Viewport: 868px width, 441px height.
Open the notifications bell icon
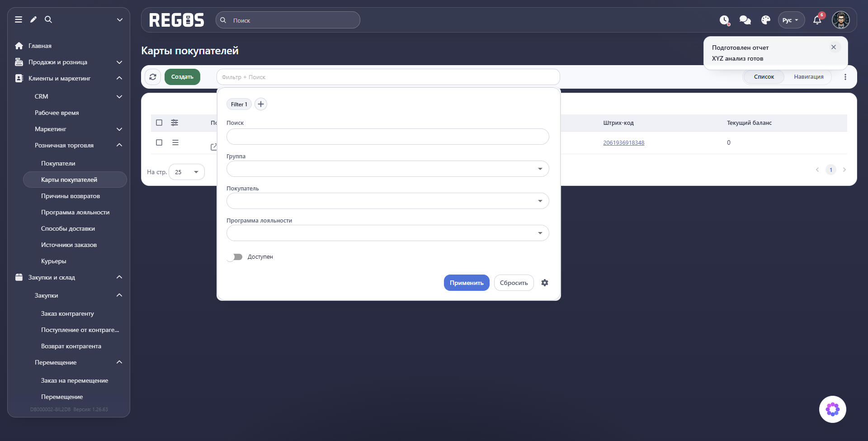point(817,20)
